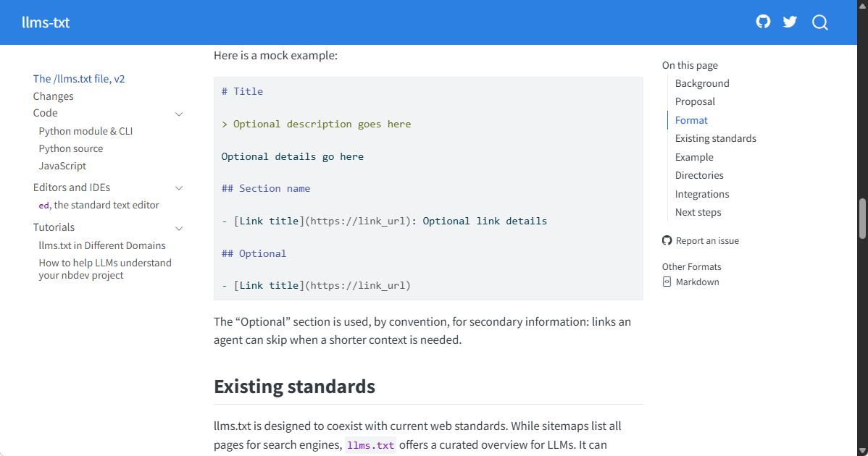Collapse the Code sidebar section chevron

[179, 114]
